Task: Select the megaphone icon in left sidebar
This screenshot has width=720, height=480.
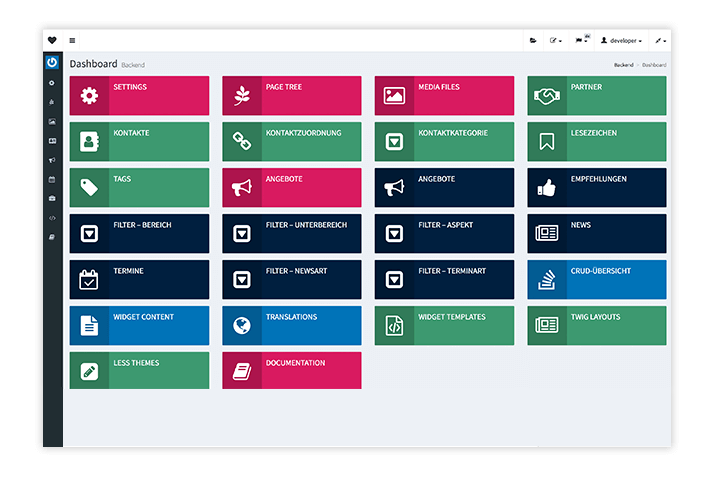Action: 52,160
